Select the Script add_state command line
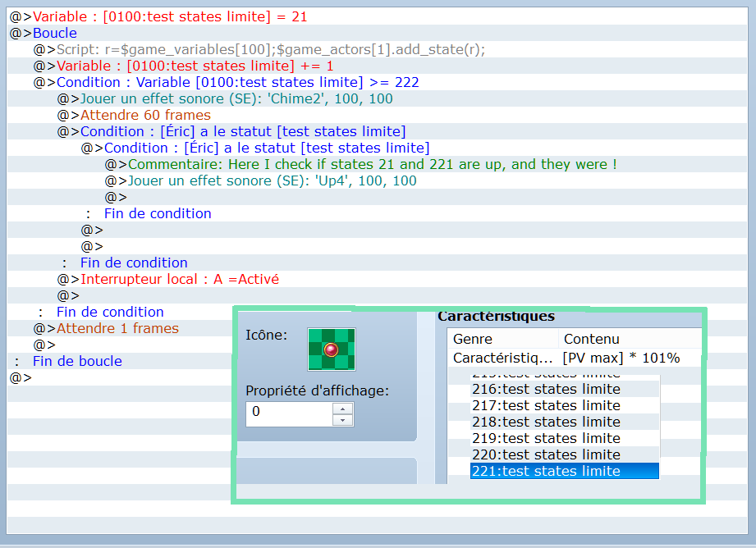The image size is (756, 548). (x=271, y=49)
